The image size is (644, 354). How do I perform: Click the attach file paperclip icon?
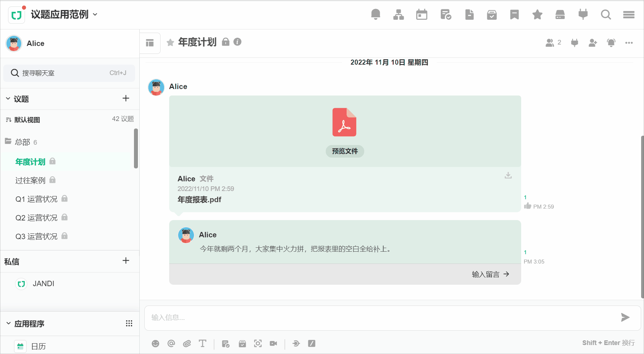click(187, 344)
